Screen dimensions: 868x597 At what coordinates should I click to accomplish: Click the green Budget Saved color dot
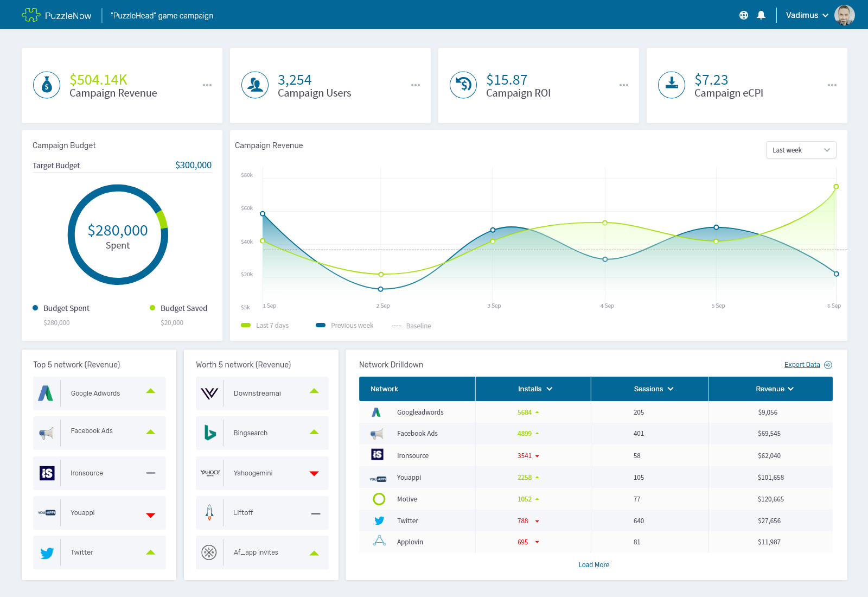(x=152, y=308)
